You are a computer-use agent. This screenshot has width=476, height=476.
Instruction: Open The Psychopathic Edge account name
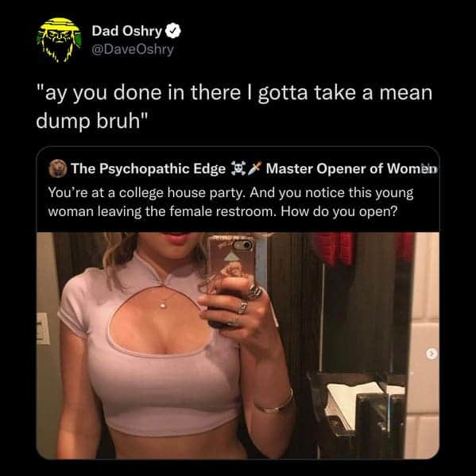(148, 168)
